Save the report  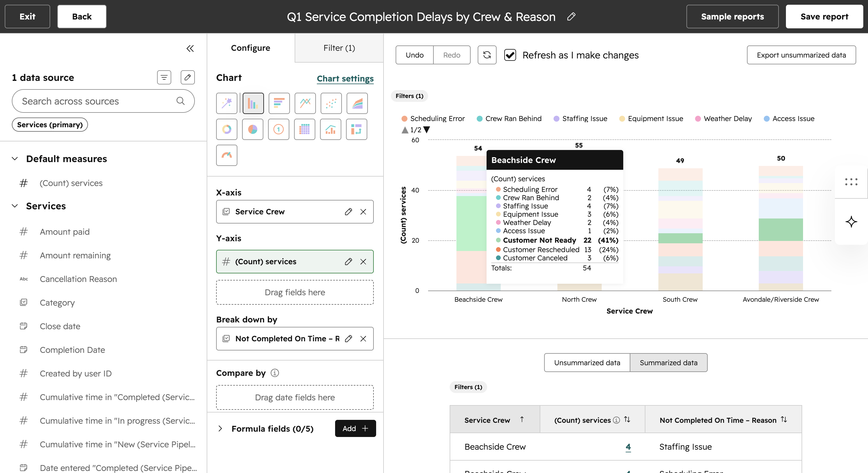[x=825, y=17]
